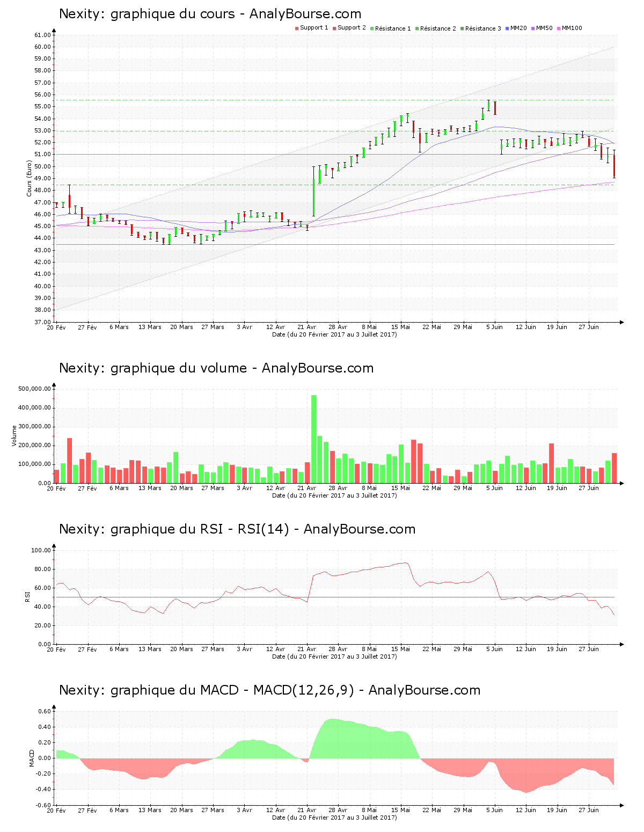Click '15 Mai' date label on volume chart

400,488
